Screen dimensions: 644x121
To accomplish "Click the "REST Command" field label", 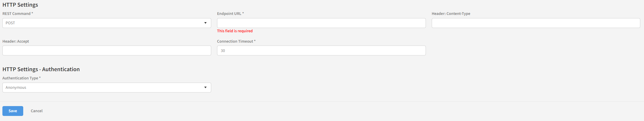I will 17,14.
